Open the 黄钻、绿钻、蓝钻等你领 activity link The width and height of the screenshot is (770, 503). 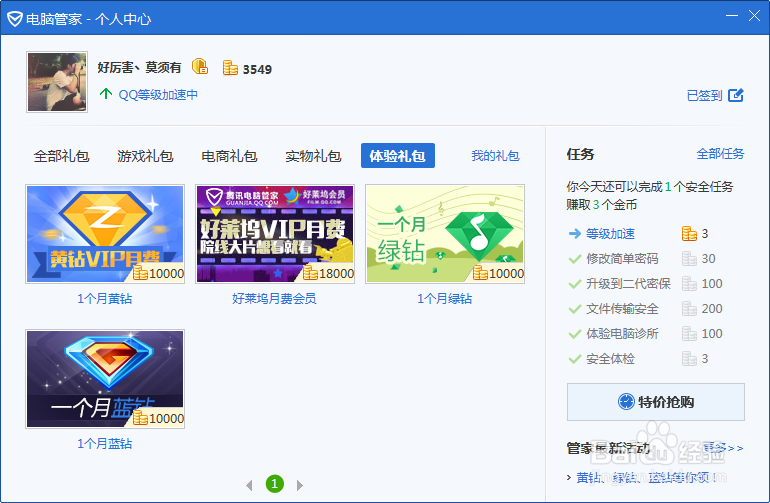click(646, 477)
